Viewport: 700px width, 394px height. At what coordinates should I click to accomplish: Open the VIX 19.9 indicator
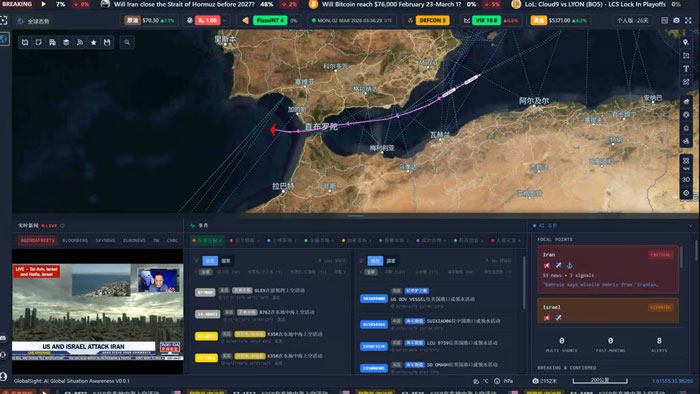tap(491, 21)
